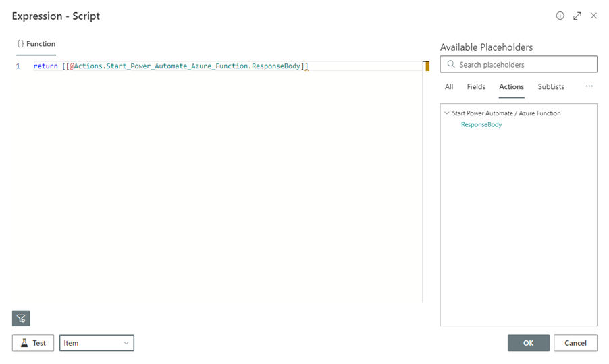Collapse Start Power Automate / Azure Function node

(x=447, y=113)
